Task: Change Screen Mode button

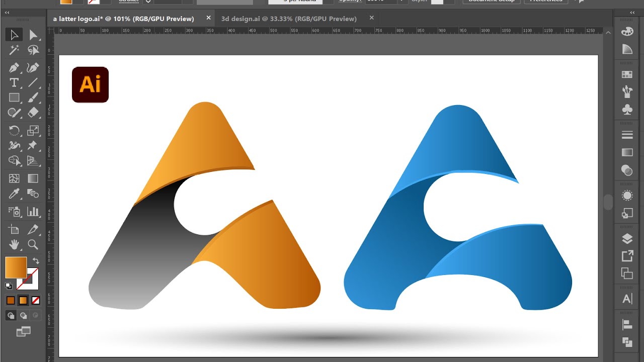Action: [x=23, y=332]
